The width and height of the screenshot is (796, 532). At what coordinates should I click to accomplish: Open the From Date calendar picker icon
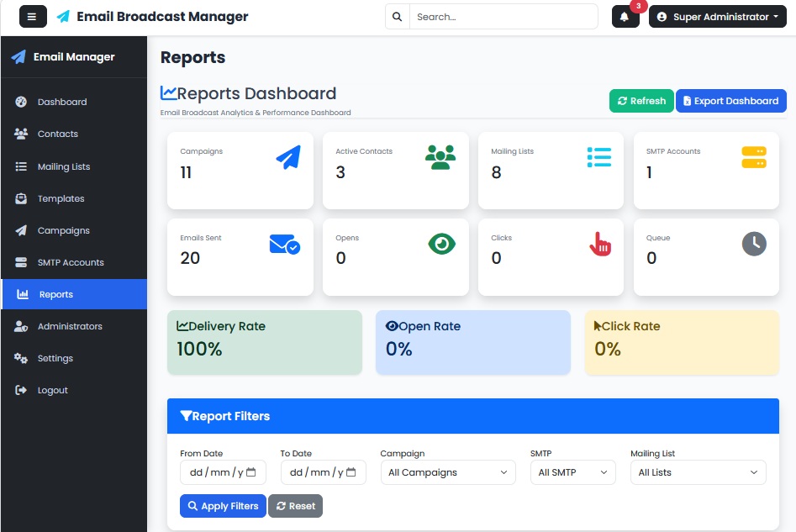pyautogui.click(x=250, y=472)
